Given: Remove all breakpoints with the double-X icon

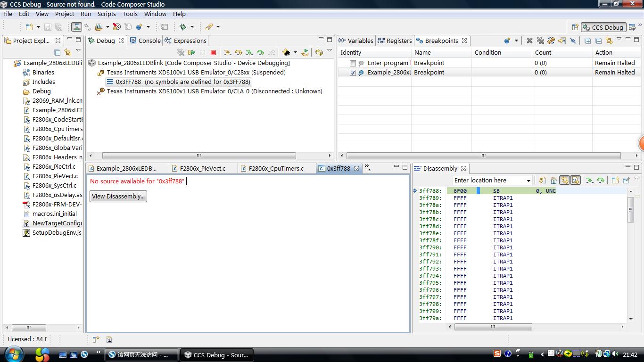Looking at the screenshot, I should click(540, 41).
